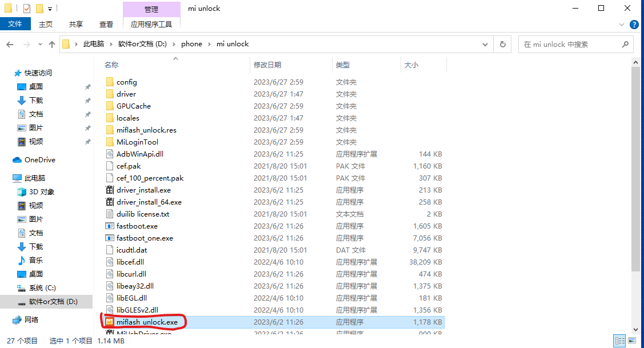Select 软件or文档 (D:) drive in sidebar
The height and width of the screenshot is (348, 644).
[x=47, y=302]
